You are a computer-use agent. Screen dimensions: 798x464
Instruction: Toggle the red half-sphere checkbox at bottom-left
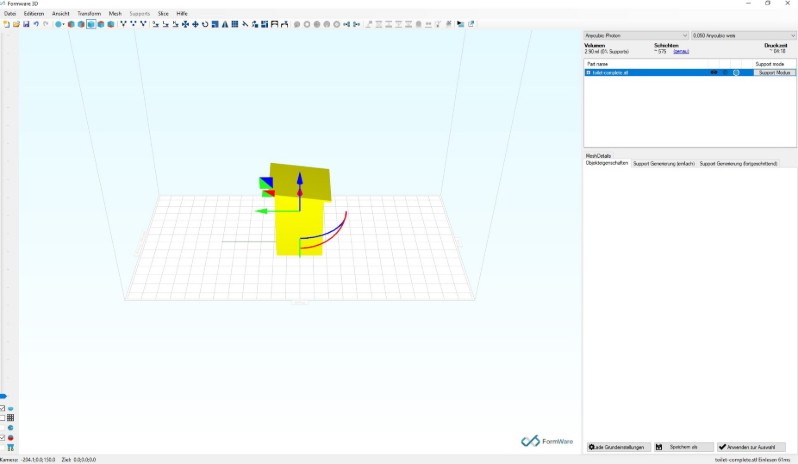point(3,438)
